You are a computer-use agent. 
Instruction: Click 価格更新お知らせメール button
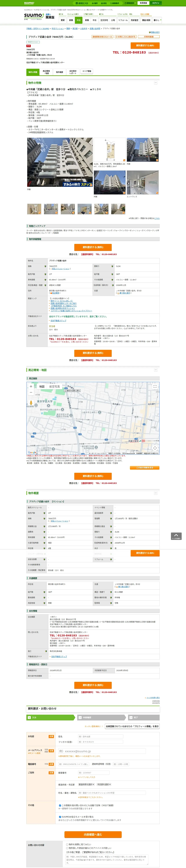(x=102, y=37)
